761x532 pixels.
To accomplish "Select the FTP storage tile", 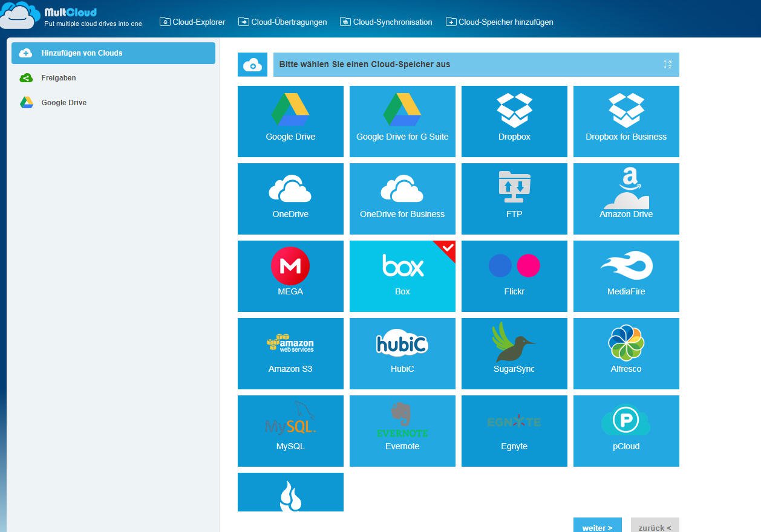I will pyautogui.click(x=514, y=198).
